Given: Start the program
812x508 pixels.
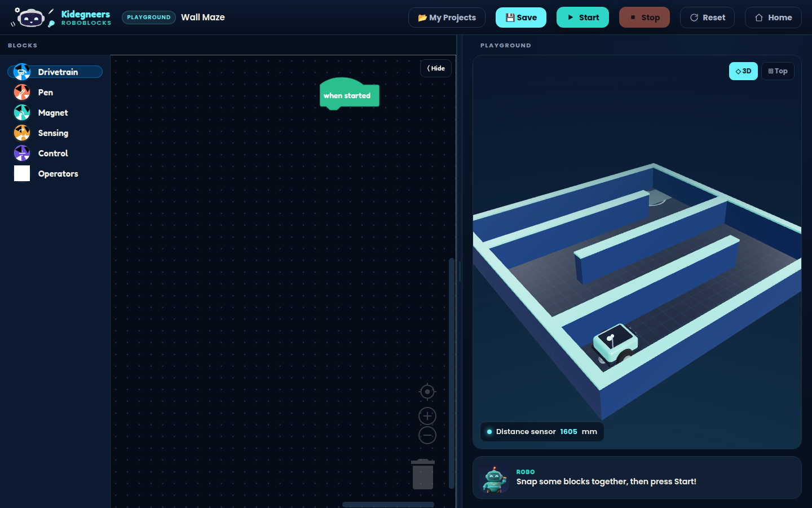Looking at the screenshot, I should pos(582,17).
